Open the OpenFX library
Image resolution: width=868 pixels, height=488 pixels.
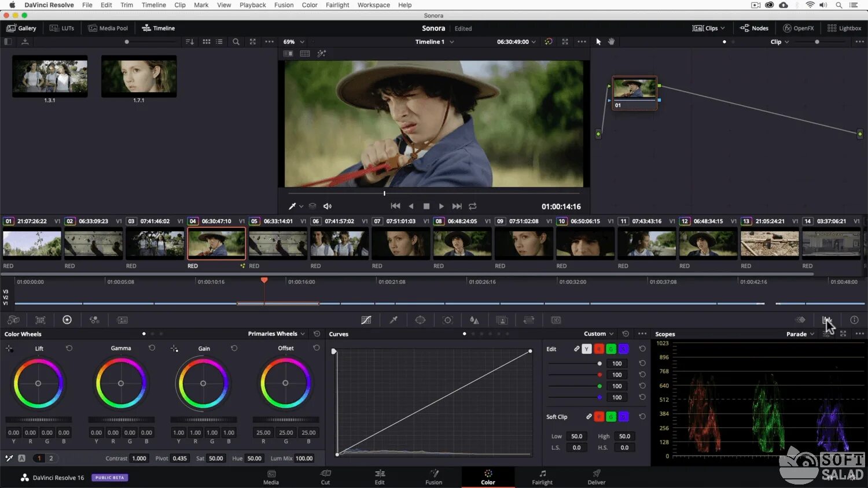(798, 28)
